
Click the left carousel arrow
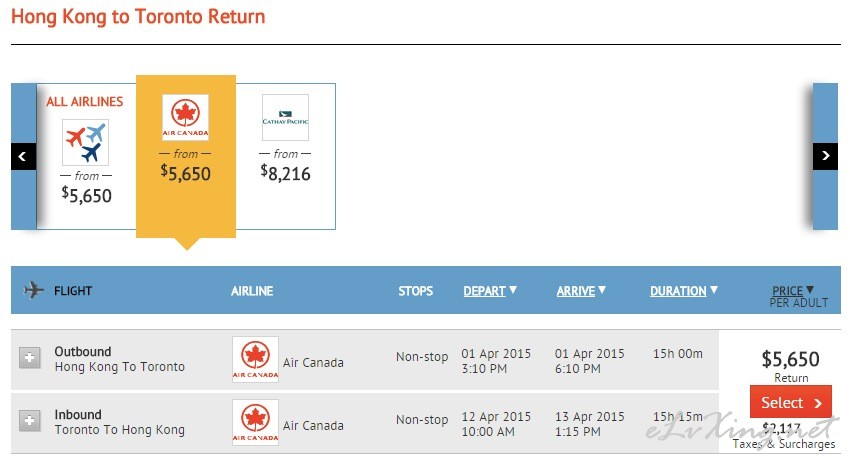click(x=23, y=157)
